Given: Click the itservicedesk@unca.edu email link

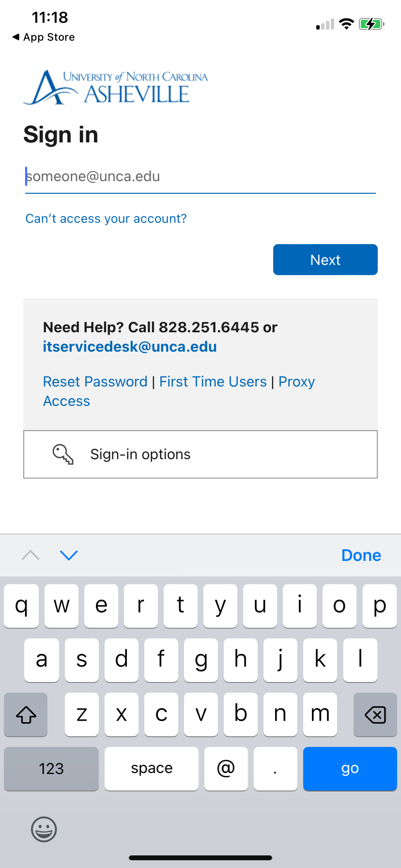Looking at the screenshot, I should [130, 347].
